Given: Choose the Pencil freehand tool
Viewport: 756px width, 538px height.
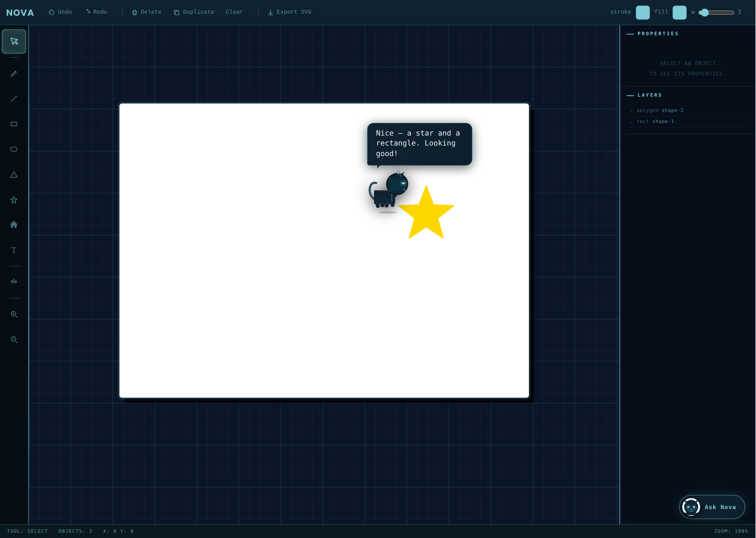Looking at the screenshot, I should tap(14, 74).
